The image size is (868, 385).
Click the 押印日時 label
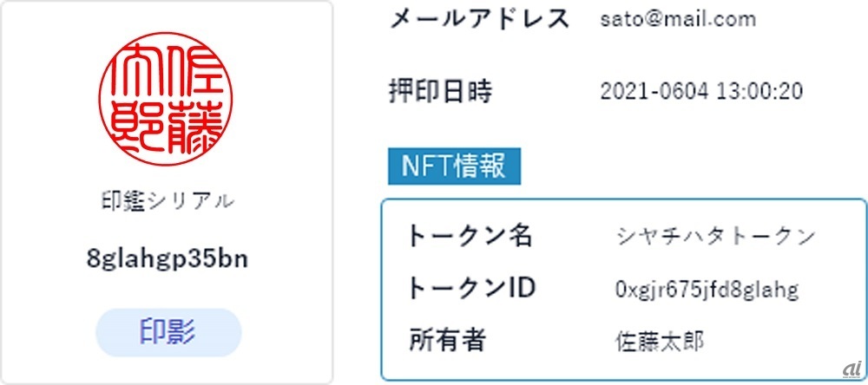tap(440, 90)
